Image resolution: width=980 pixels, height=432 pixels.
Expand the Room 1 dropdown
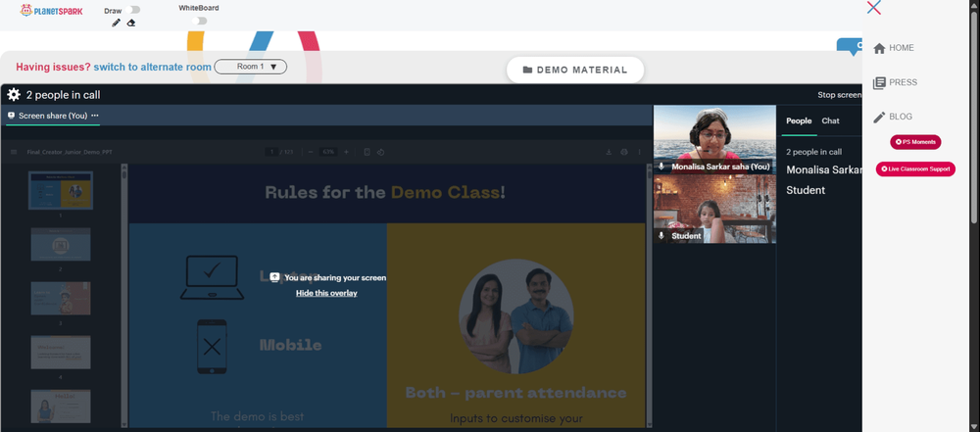[251, 67]
